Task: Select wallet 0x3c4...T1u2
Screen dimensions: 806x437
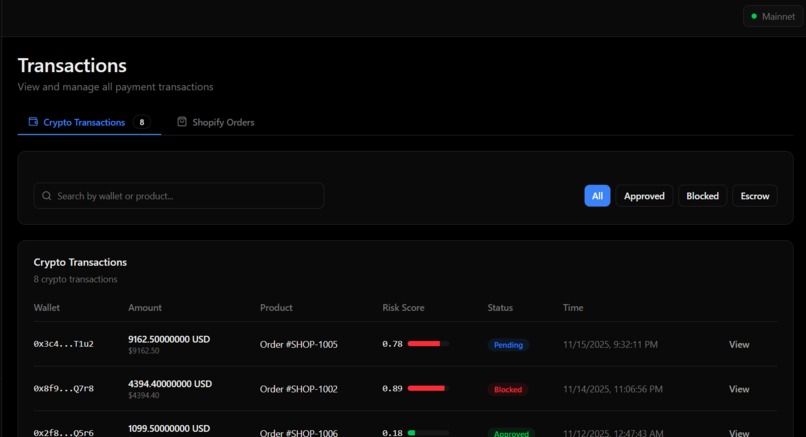Action: (64, 344)
